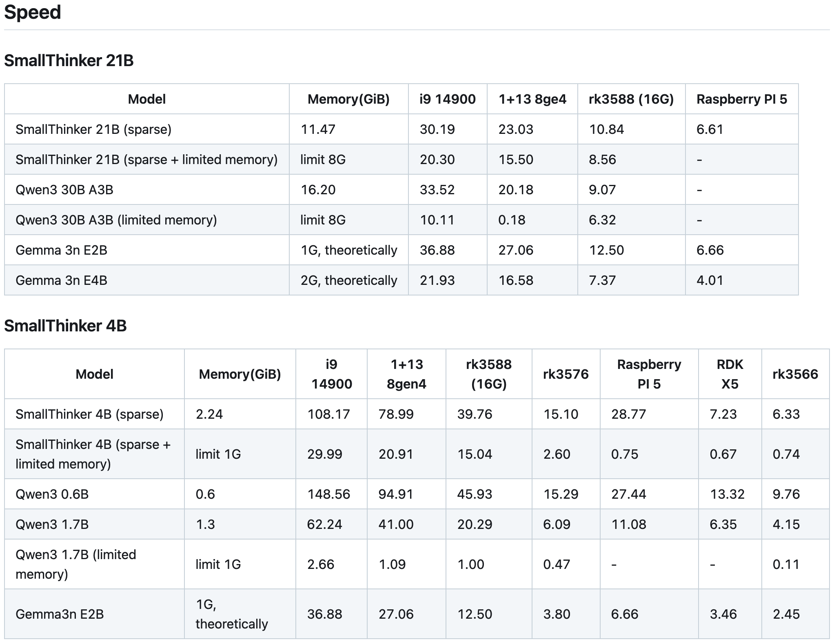Click the Speed section heading

33,12
